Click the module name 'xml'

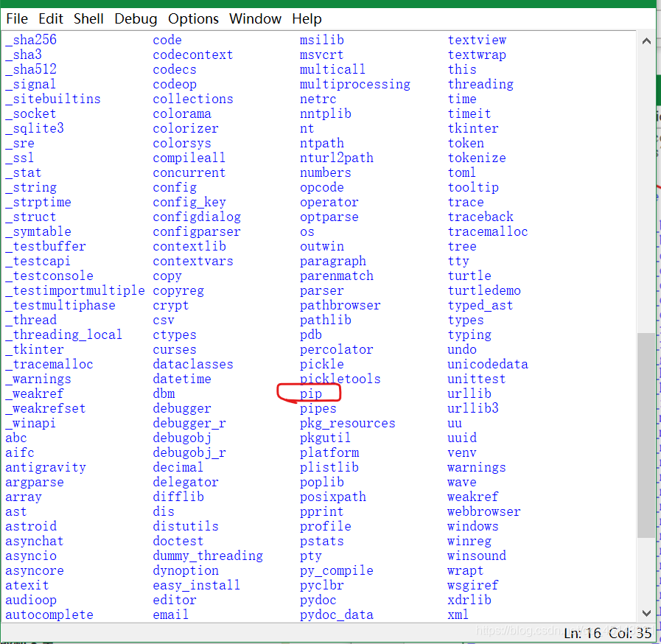(458, 615)
